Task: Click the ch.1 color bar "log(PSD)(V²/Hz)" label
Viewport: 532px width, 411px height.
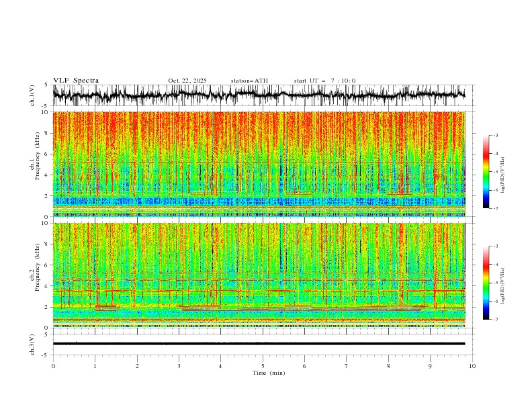Action: point(503,175)
